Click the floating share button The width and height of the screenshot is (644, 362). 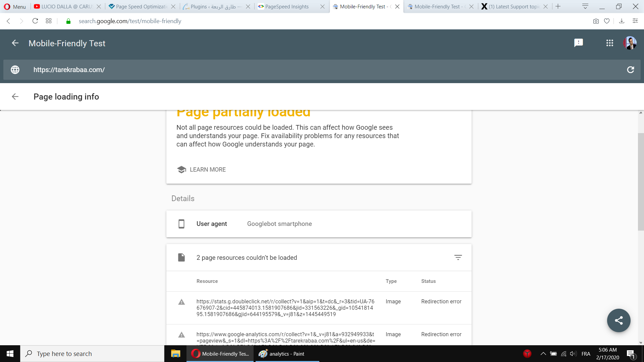pos(619,320)
